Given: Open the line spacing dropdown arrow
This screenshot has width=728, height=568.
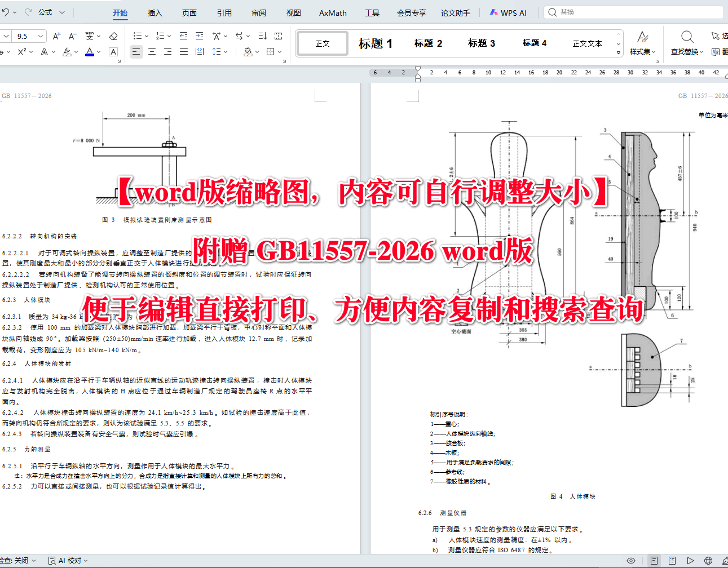Looking at the screenshot, I should 226,52.
